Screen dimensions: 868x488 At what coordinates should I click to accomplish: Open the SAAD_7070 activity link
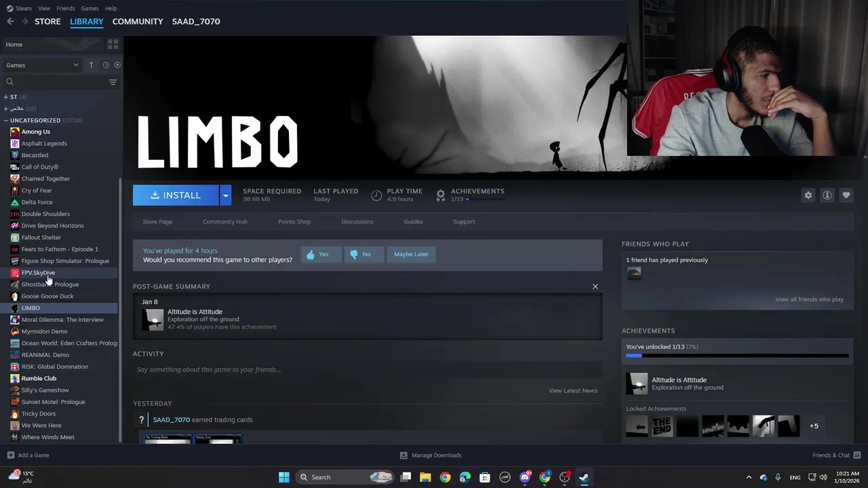(x=171, y=420)
